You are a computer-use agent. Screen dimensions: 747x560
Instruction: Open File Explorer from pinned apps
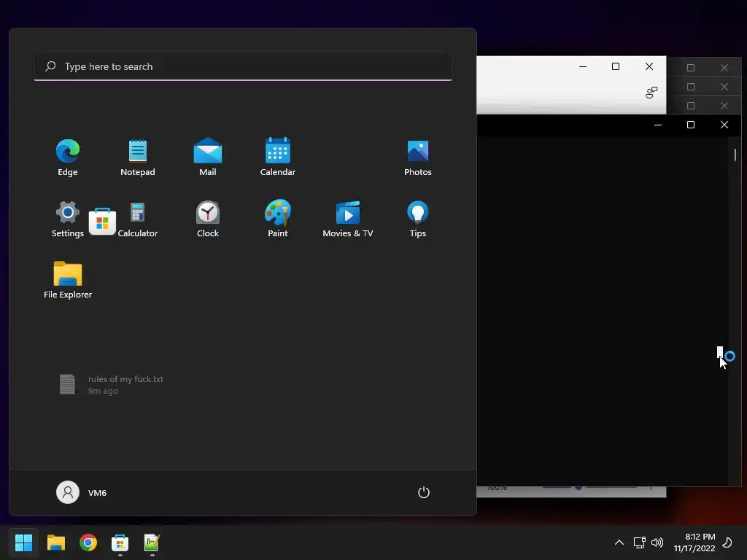68,281
